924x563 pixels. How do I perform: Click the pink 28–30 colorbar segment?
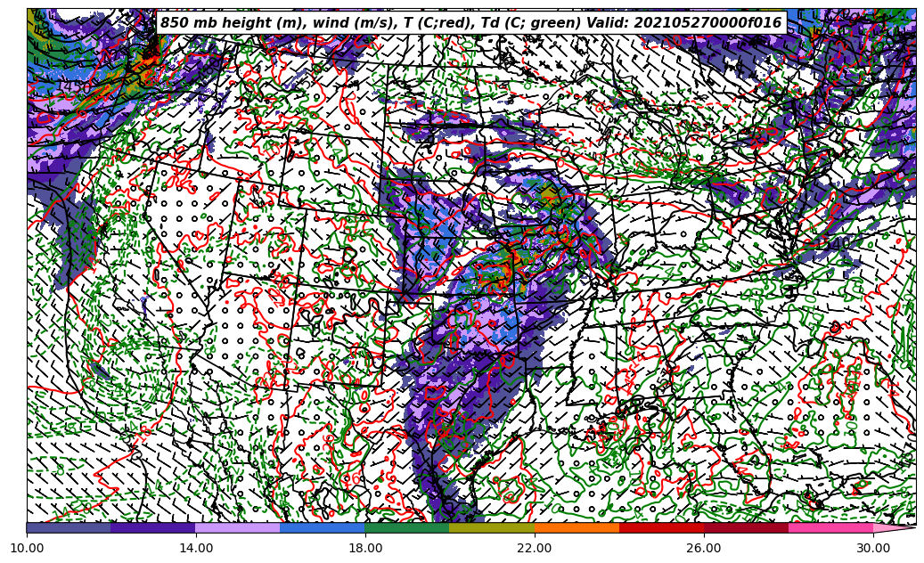coord(831,527)
